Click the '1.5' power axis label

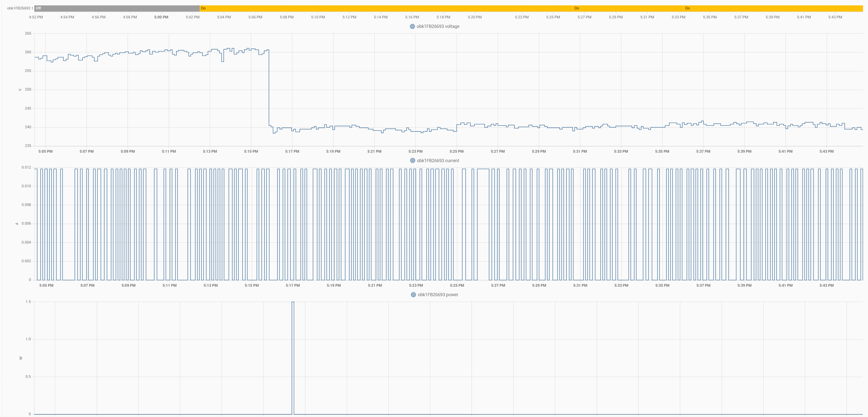click(x=28, y=302)
